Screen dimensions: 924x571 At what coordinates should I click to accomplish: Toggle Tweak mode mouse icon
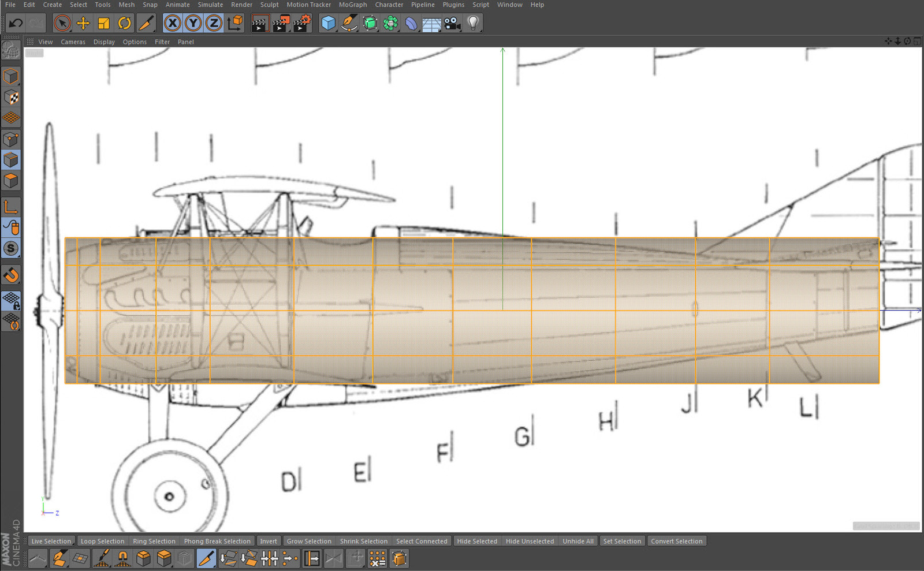coord(10,227)
